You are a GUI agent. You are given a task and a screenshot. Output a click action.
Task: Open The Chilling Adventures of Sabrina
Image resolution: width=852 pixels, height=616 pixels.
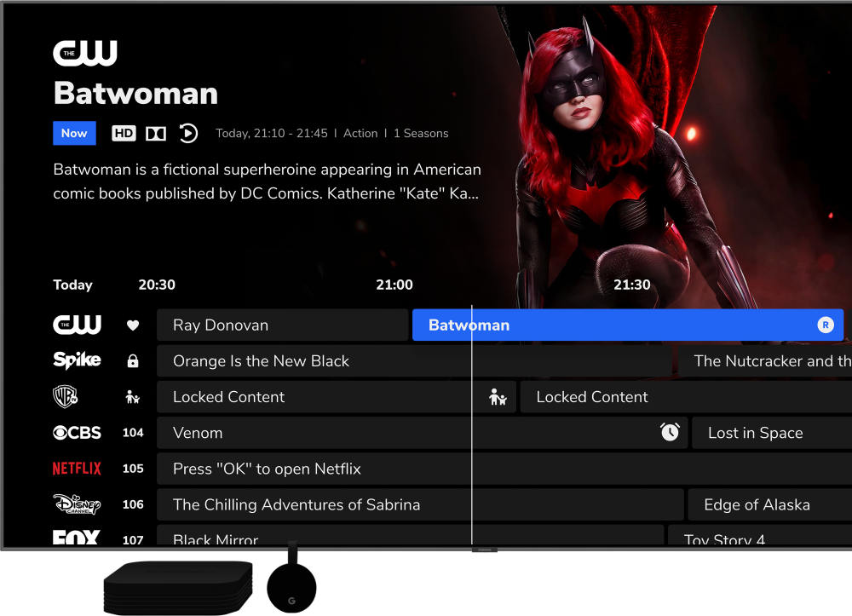[420, 504]
